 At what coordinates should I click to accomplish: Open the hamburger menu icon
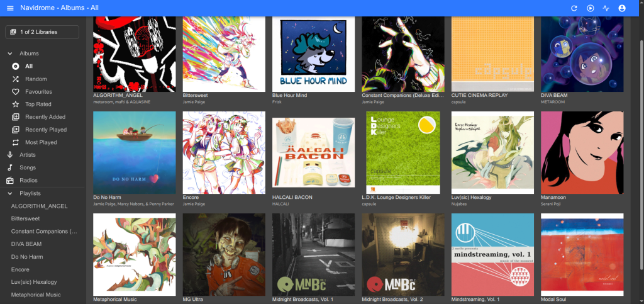[10, 8]
